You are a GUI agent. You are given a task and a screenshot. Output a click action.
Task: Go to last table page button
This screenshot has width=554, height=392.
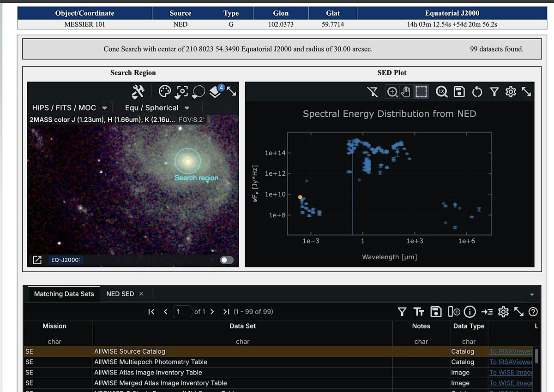pyautogui.click(x=226, y=312)
